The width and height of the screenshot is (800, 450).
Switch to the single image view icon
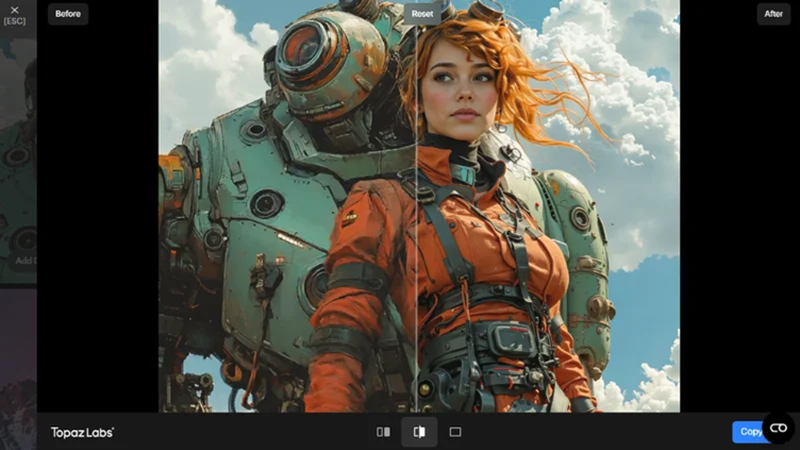pyautogui.click(x=455, y=432)
